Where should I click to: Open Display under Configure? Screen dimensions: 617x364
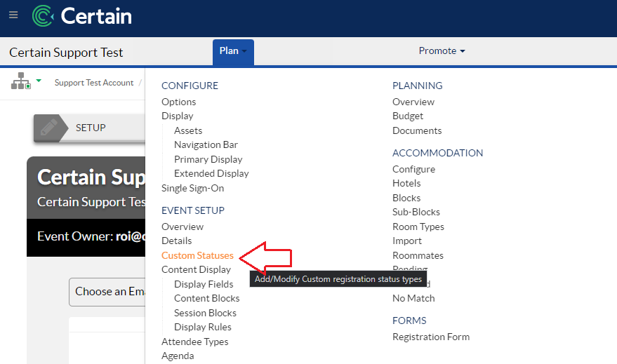click(178, 116)
